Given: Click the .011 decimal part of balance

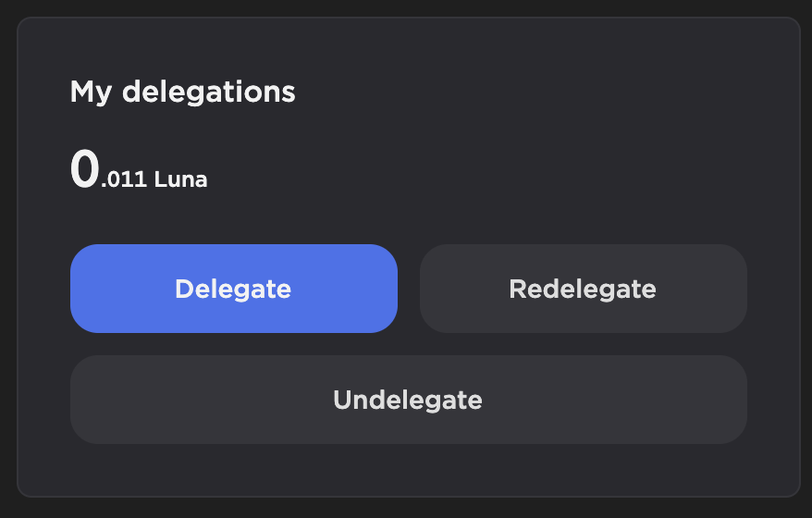Looking at the screenshot, I should pos(124,179).
